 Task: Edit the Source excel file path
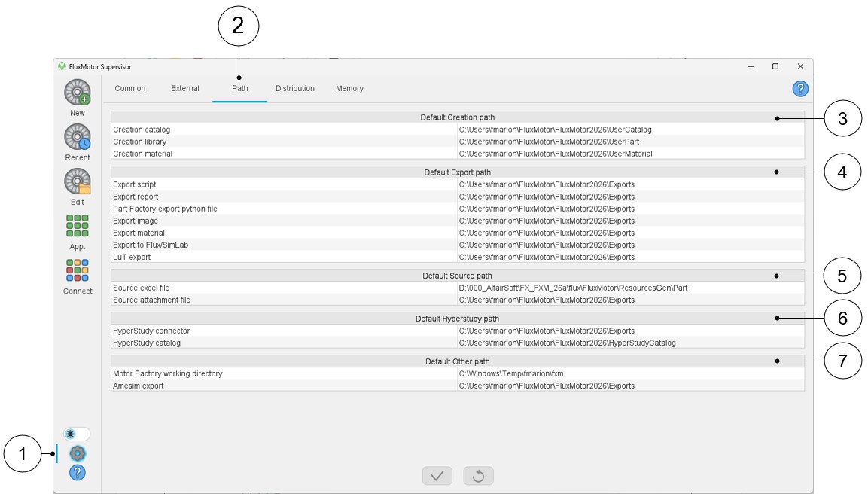[x=631, y=288]
